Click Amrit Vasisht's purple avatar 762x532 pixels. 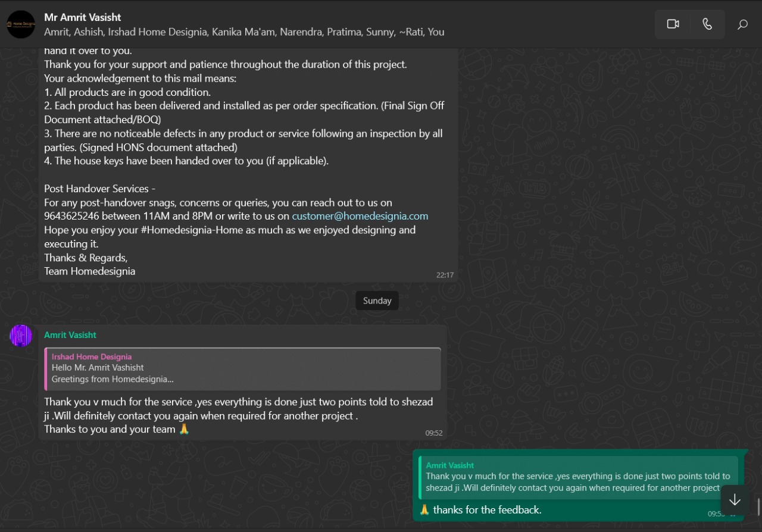[21, 336]
